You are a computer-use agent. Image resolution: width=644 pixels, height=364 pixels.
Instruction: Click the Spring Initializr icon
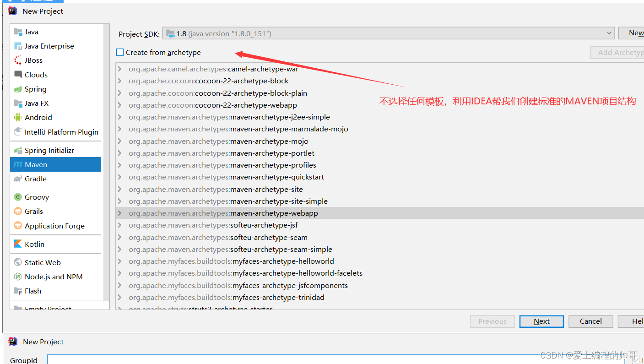click(18, 150)
